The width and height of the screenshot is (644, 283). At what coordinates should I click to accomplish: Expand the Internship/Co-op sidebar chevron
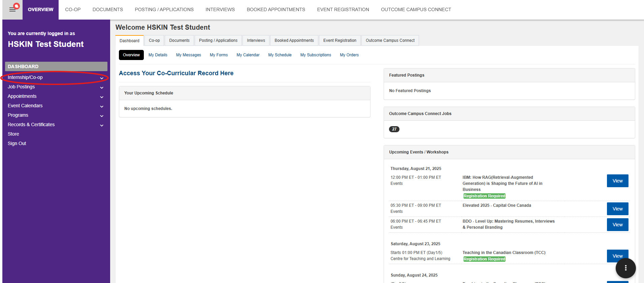tap(101, 78)
